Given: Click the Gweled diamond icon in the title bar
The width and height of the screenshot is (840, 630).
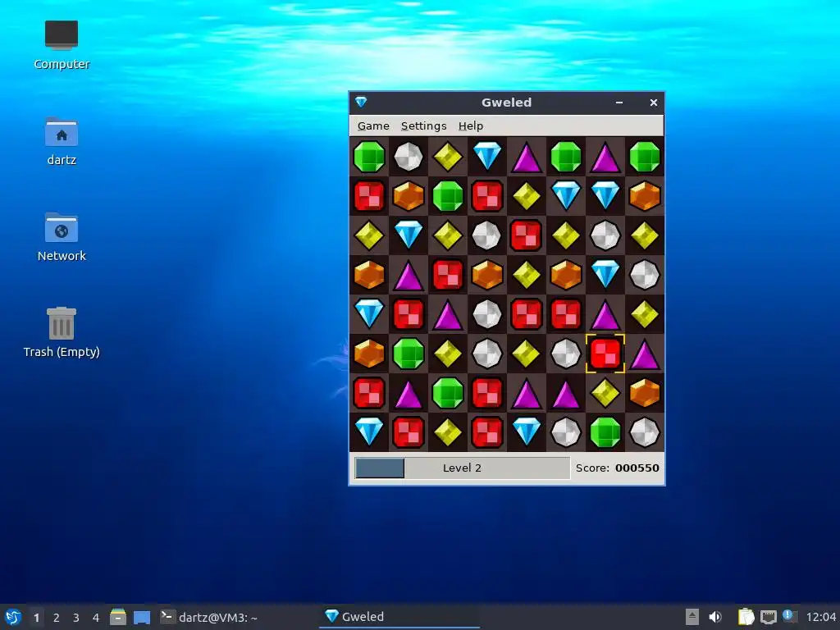Looking at the screenshot, I should click(361, 102).
